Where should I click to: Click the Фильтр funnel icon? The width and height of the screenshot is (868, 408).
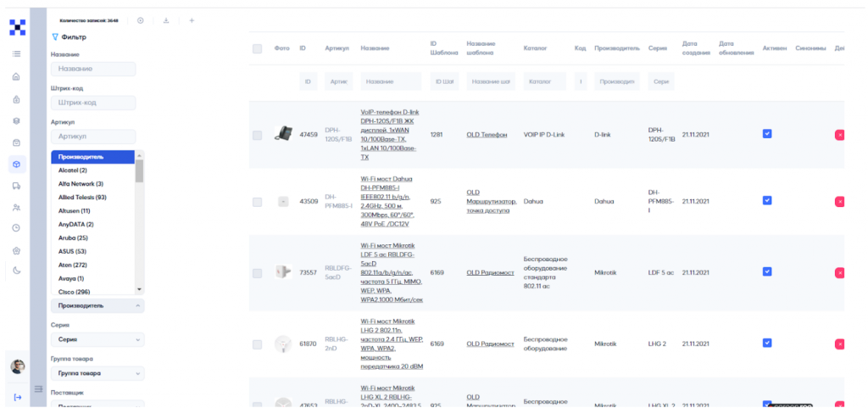[x=55, y=37]
